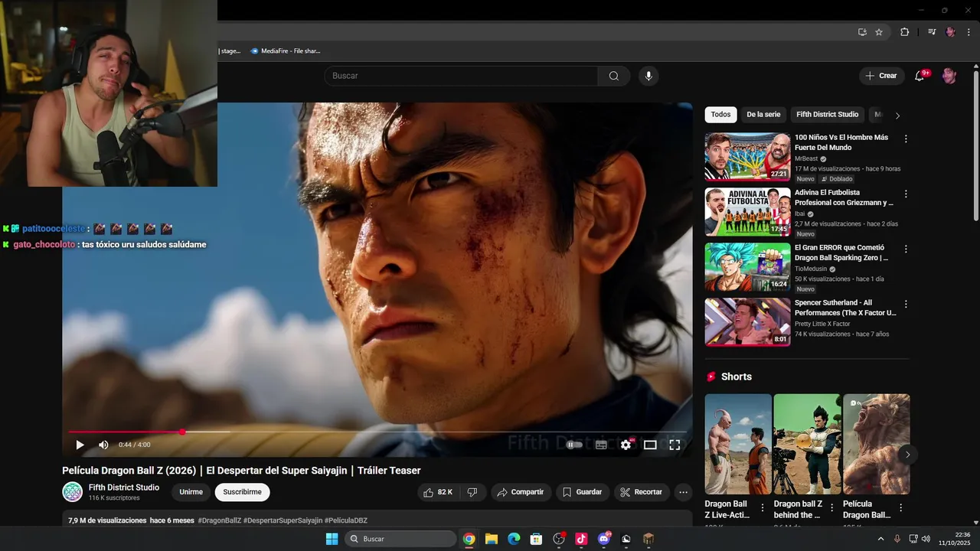Open the install app icon in address bar
The height and width of the screenshot is (551, 980).
coord(862,32)
